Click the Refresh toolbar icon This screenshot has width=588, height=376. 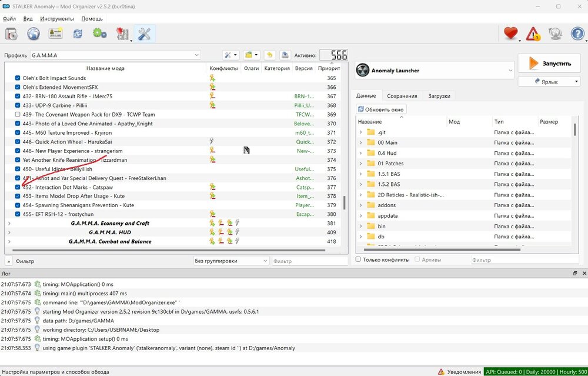click(x=78, y=34)
